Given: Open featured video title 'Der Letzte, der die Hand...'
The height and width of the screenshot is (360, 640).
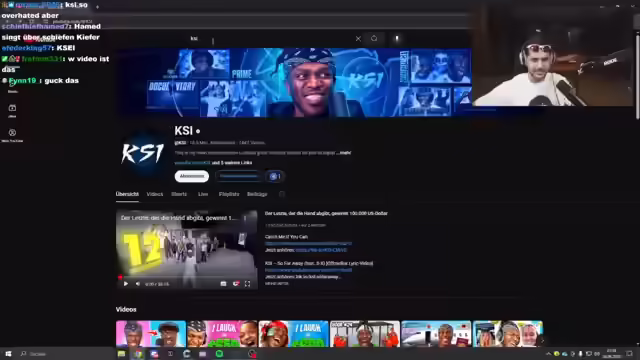Looking at the screenshot, I should [326, 213].
